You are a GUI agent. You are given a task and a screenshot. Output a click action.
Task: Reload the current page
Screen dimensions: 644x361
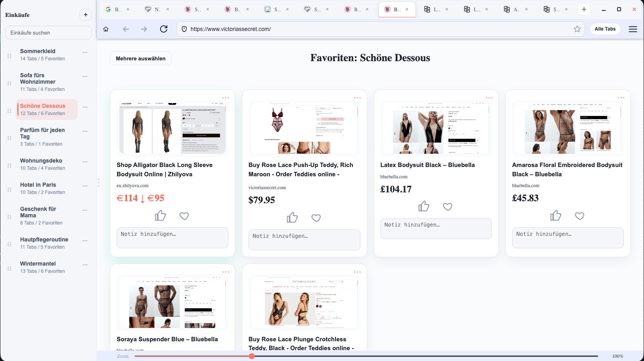point(164,29)
